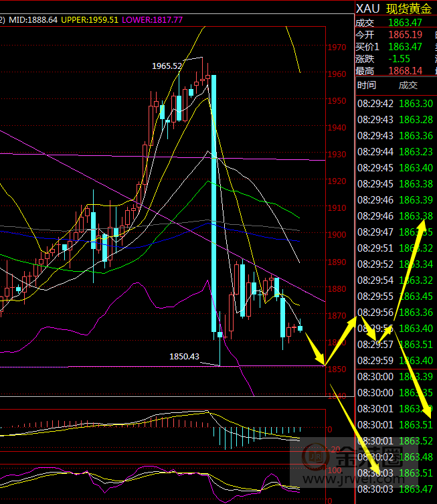This screenshot has width=437, height=504.
Task: Click the MID:1888.64 indicator label
Action: click(x=33, y=20)
